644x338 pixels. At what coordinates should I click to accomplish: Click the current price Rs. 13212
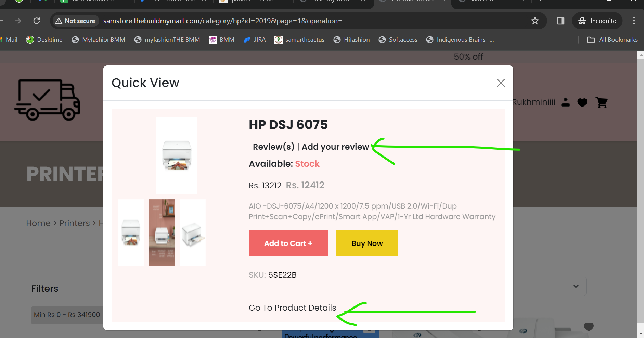click(x=265, y=186)
